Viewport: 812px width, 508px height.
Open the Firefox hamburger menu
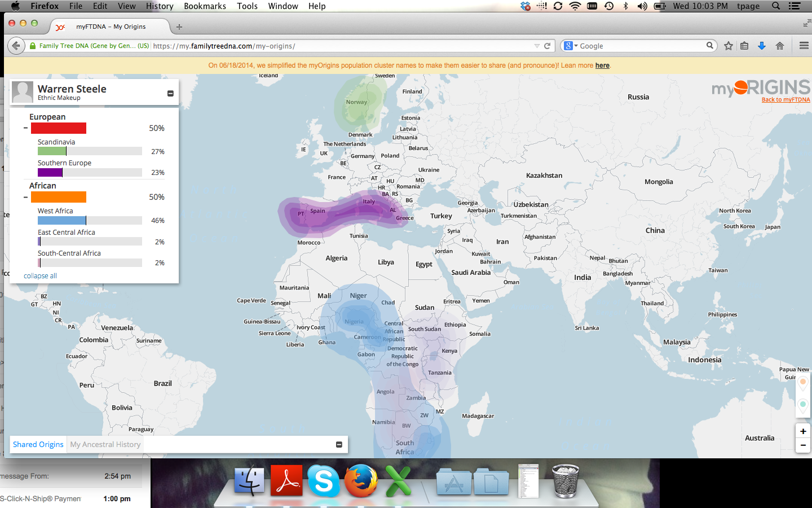coord(804,46)
